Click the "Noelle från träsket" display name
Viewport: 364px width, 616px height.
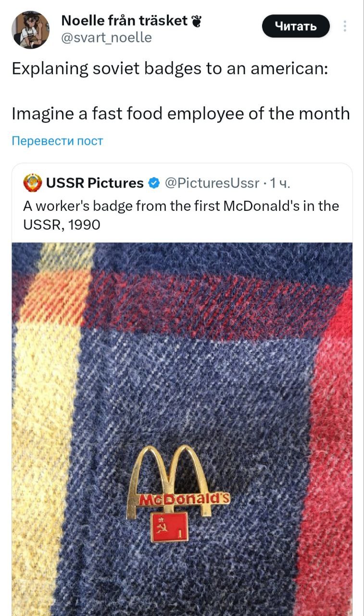[x=124, y=20]
